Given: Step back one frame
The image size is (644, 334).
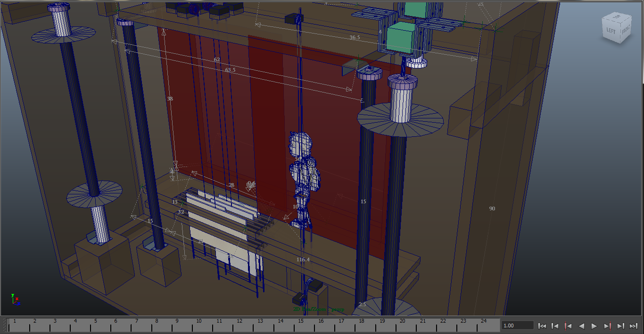Looking at the screenshot, I should pyautogui.click(x=555, y=326).
